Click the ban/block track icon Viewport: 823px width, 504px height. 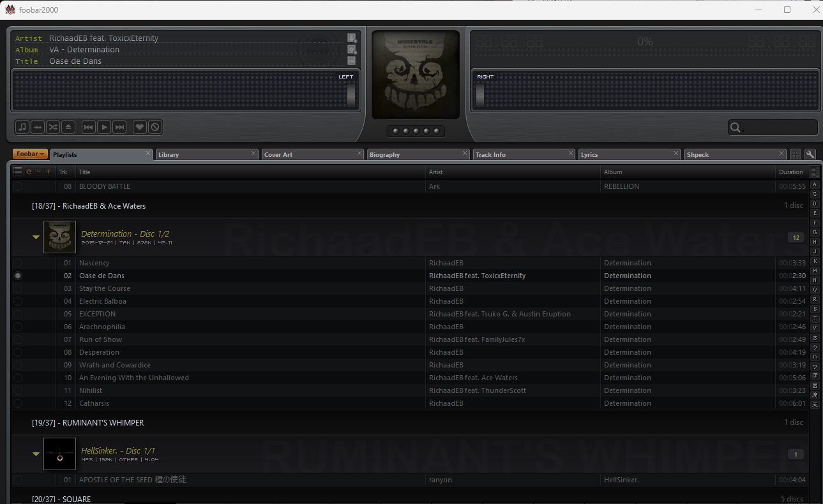155,127
